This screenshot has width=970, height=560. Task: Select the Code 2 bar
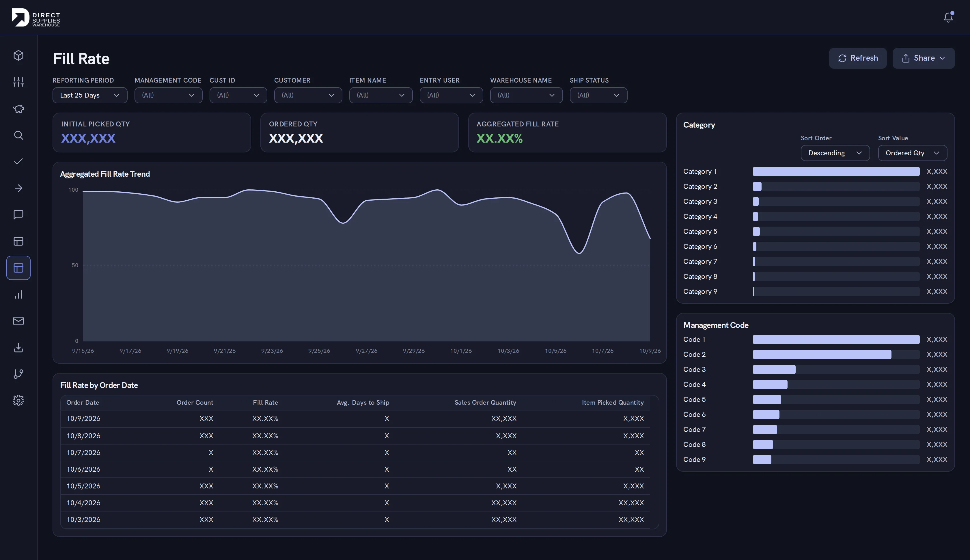(822, 354)
